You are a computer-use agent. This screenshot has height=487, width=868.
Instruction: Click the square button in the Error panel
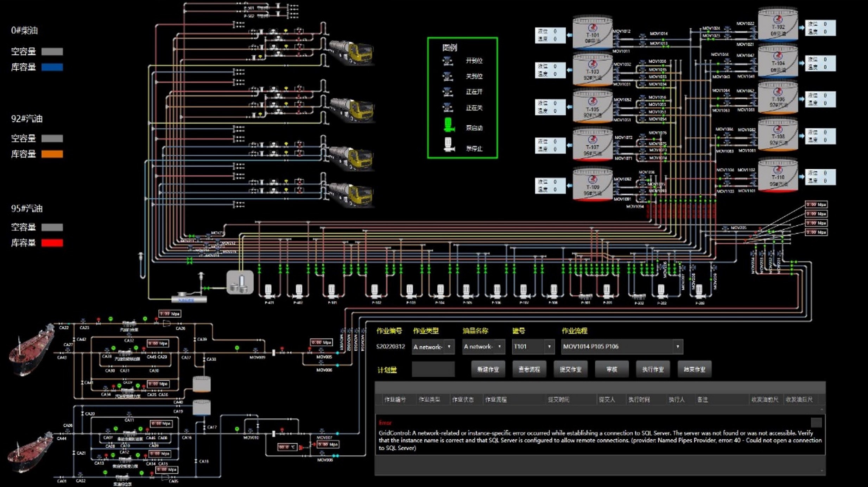(x=816, y=423)
